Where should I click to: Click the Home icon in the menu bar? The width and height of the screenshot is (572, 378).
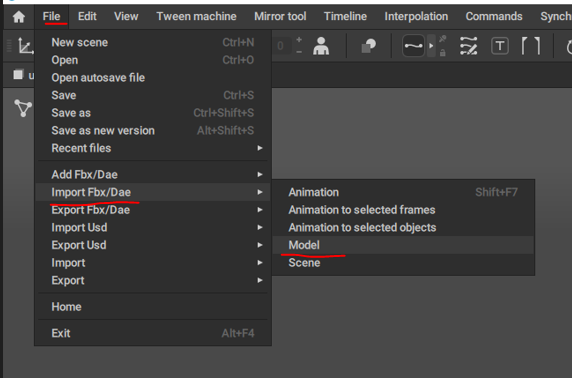point(19,17)
